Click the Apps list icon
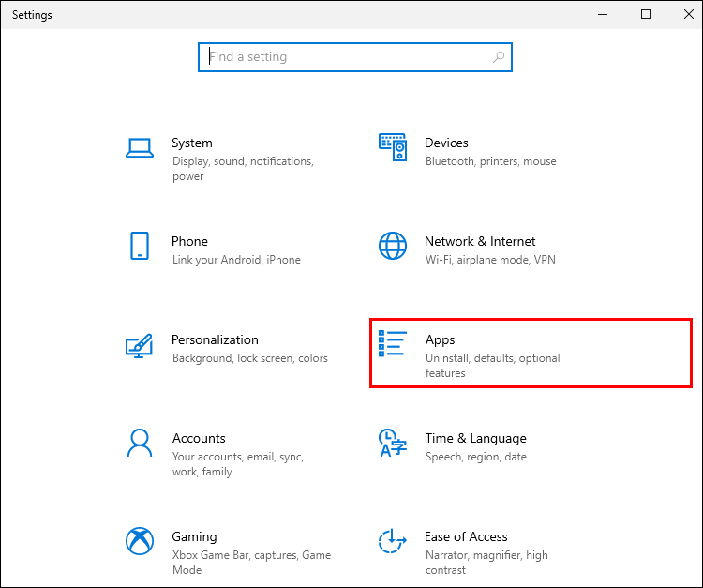Image resolution: width=703 pixels, height=588 pixels. point(393,343)
